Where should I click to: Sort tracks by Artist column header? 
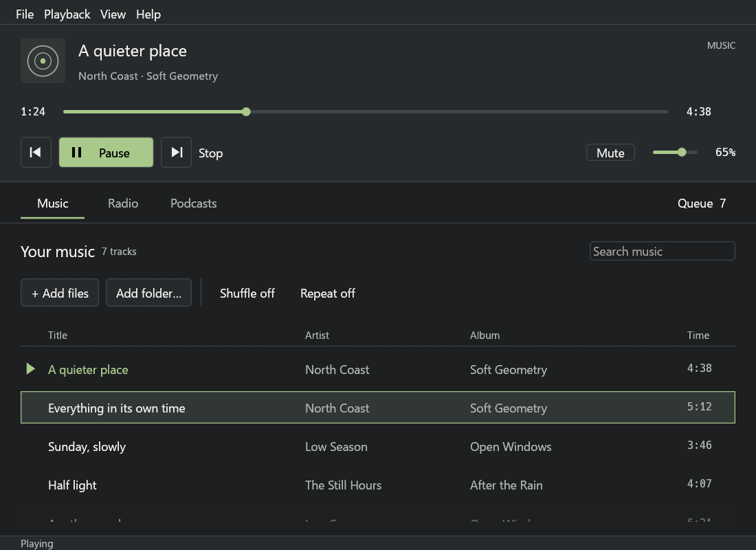tap(317, 335)
